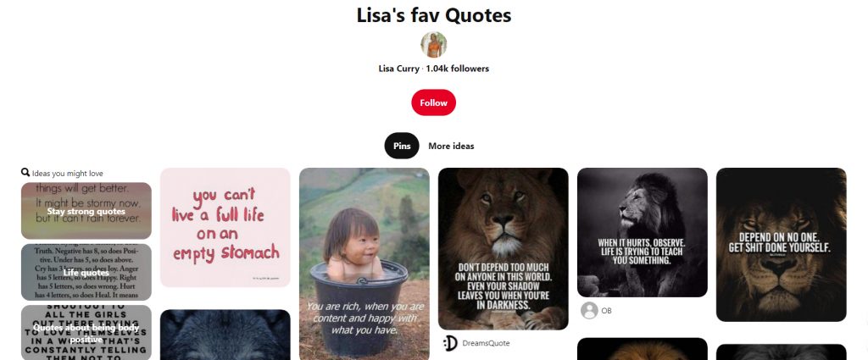The width and height of the screenshot is (868, 360).
Task: Click the search magnifier beside Ideas you might love
Action: [x=25, y=173]
